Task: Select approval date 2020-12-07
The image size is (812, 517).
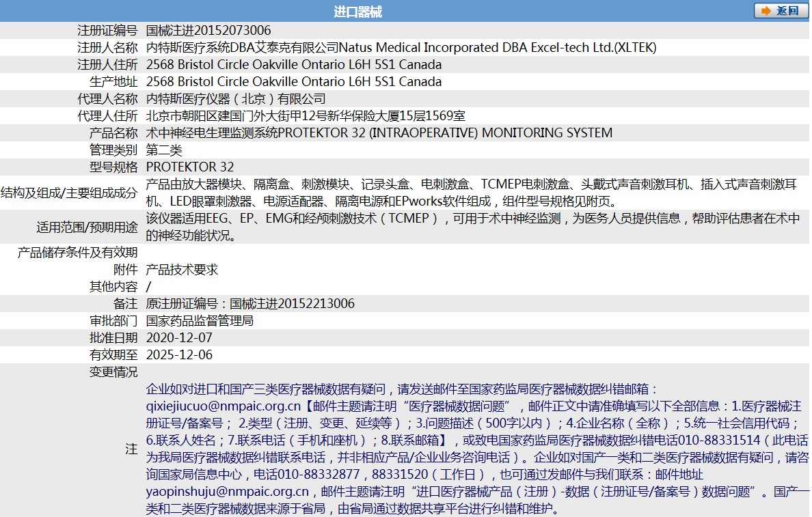Action: [x=179, y=337]
